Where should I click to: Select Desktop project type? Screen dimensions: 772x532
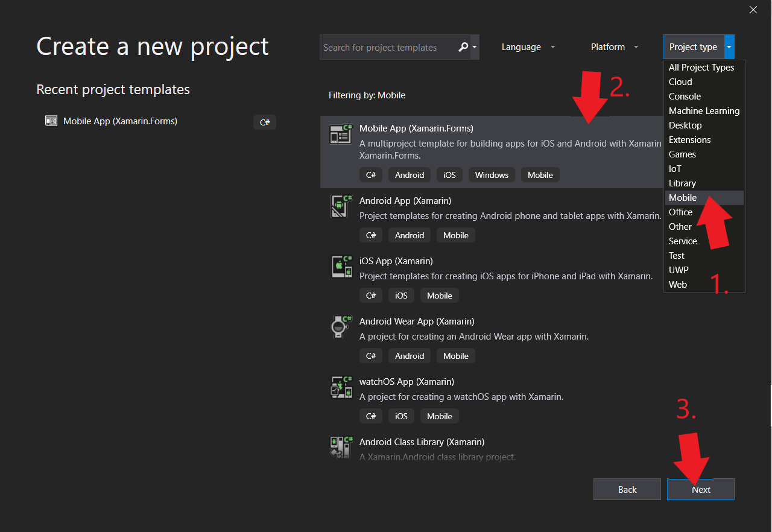pyautogui.click(x=704, y=125)
